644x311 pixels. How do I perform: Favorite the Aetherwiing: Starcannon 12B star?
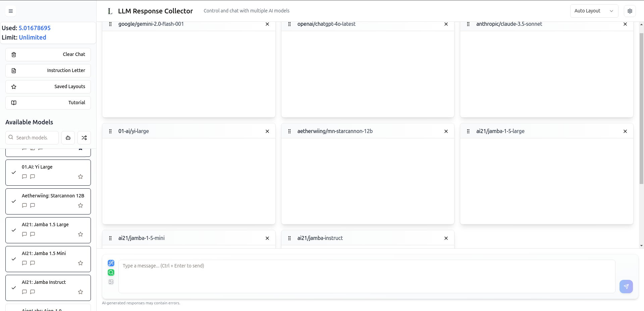[x=80, y=205]
